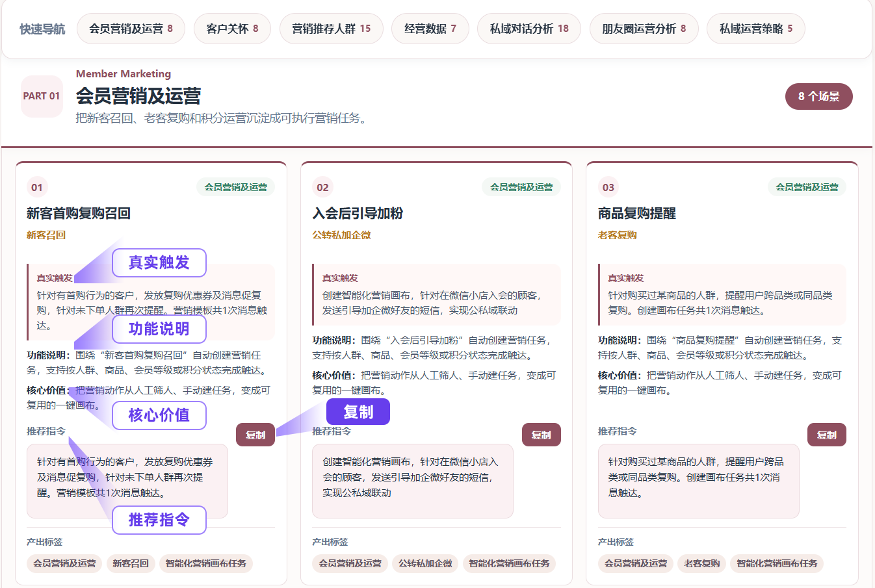Viewport: 875px width, 588px height.
Task: Click 老客复购 output tag chip
Action: 702,563
